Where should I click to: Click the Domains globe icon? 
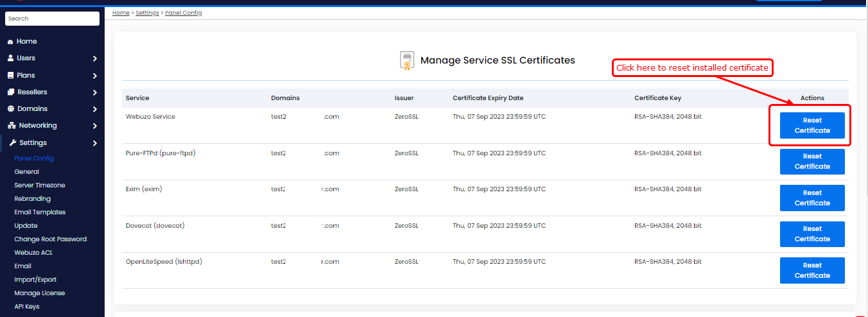11,109
